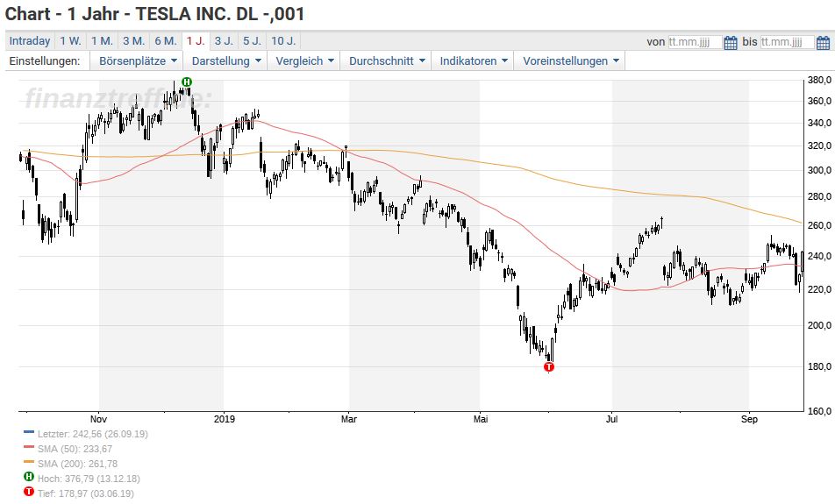835x504 pixels.
Task: Click the '200,0' y-axis value
Action: coord(819,325)
